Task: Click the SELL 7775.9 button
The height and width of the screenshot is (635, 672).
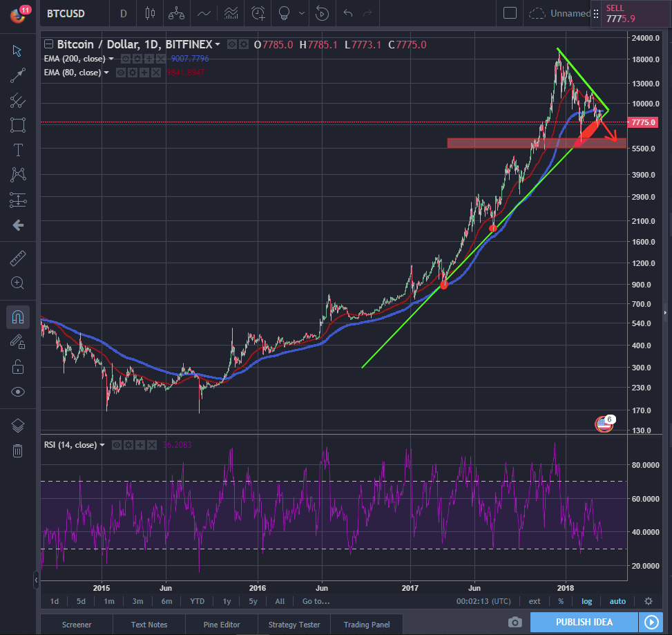Action: click(634, 14)
